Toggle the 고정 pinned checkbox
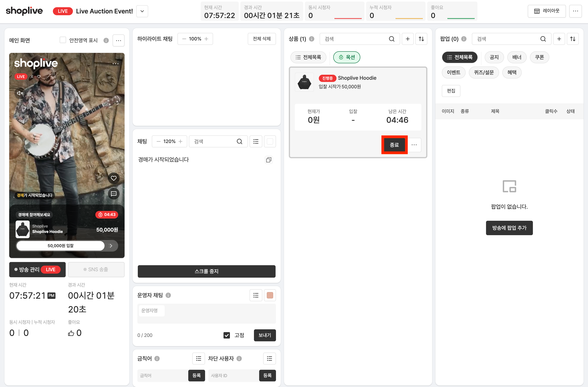 point(227,335)
